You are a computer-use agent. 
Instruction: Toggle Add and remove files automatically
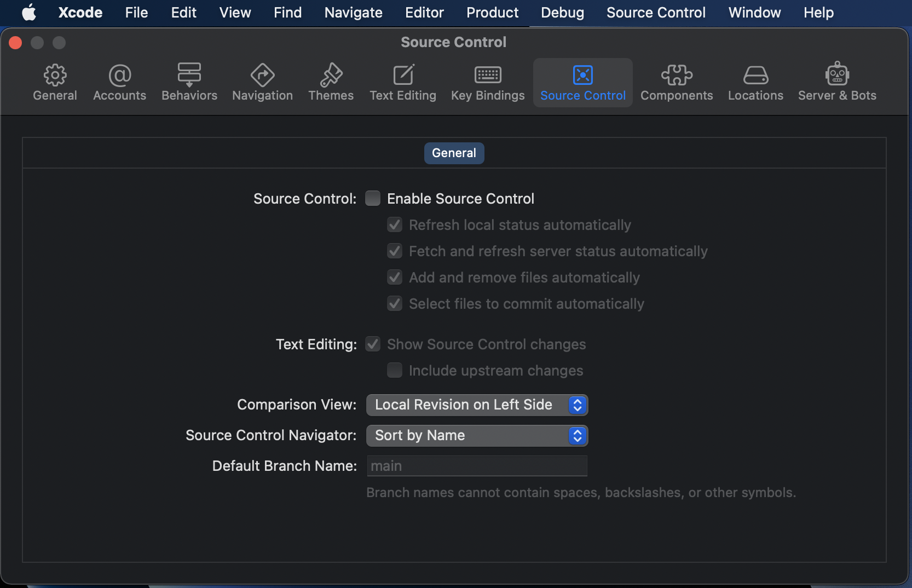point(395,277)
